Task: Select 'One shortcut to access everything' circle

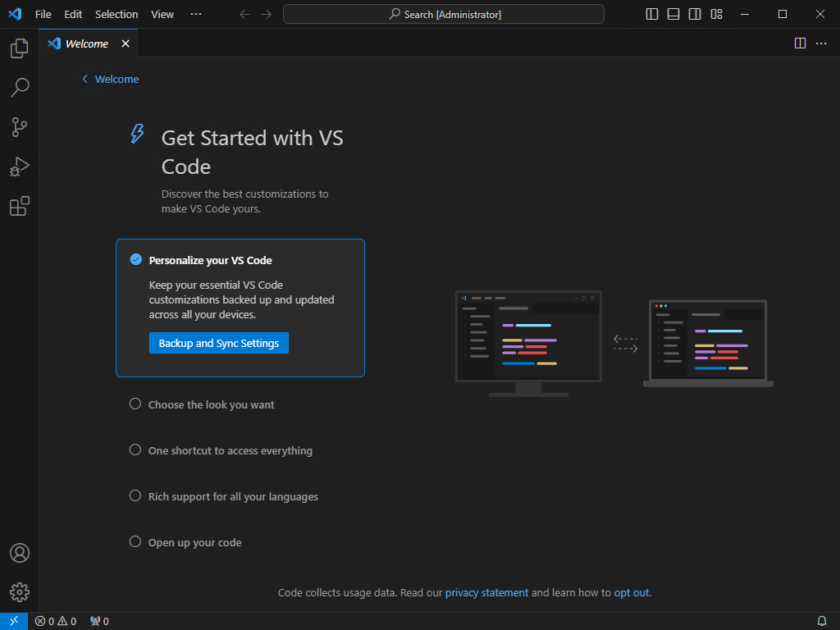Action: 135,450
